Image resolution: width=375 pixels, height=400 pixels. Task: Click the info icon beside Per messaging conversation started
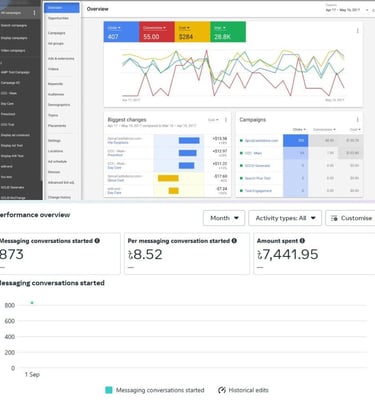click(234, 240)
